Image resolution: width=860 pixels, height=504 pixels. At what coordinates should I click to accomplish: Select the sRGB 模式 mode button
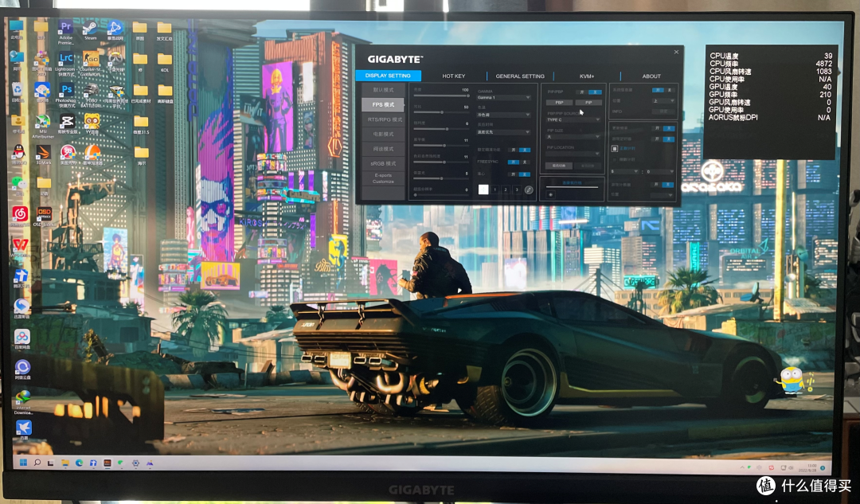pos(383,163)
